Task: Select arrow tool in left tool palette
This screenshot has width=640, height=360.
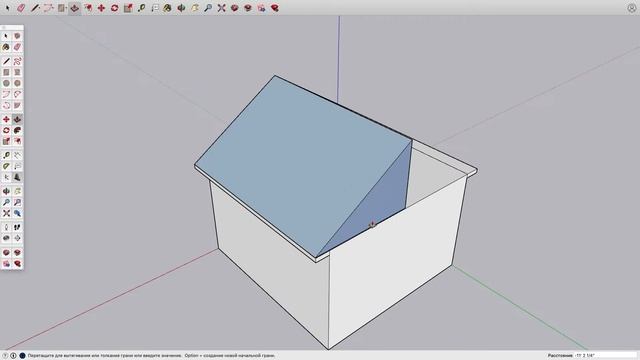Action: click(x=6, y=36)
